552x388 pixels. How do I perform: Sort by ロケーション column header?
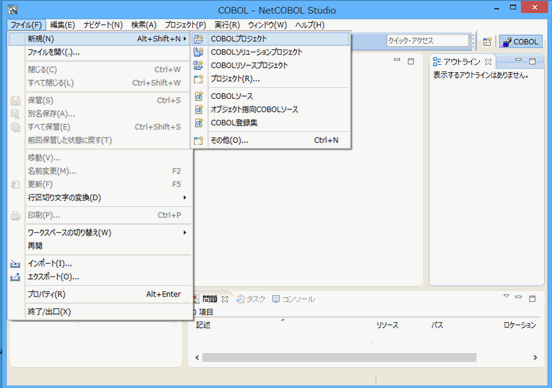[x=520, y=325]
